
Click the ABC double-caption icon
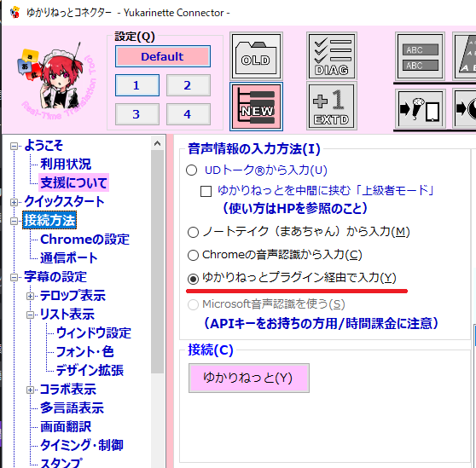click(421, 56)
